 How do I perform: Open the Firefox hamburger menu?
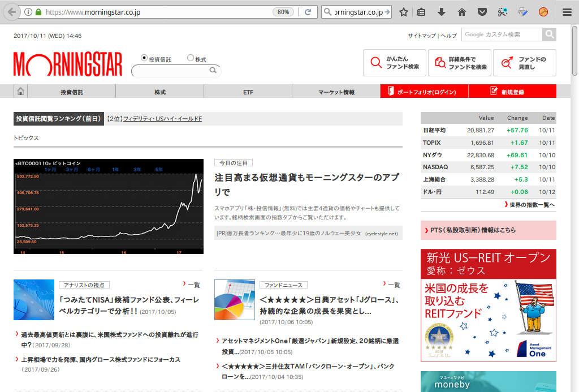[567, 12]
